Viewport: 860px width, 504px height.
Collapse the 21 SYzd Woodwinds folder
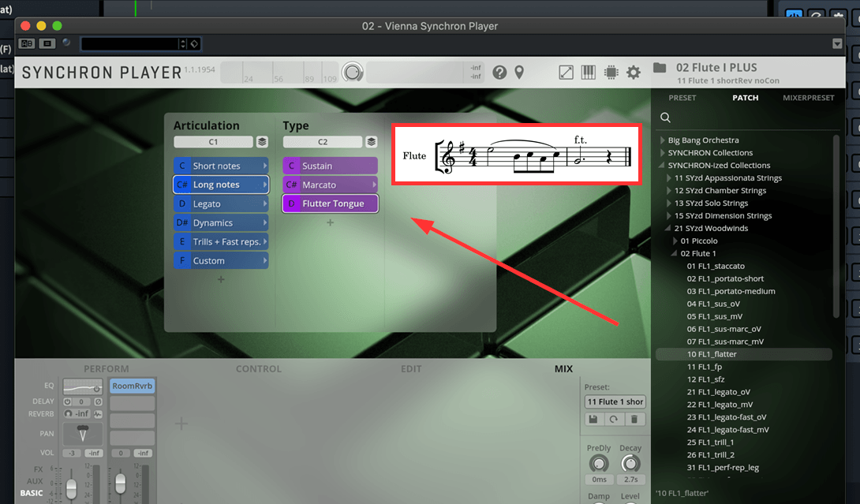click(668, 228)
